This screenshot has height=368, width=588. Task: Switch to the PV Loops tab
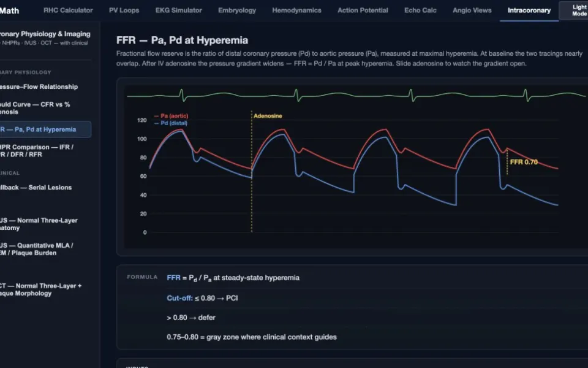coord(124,10)
